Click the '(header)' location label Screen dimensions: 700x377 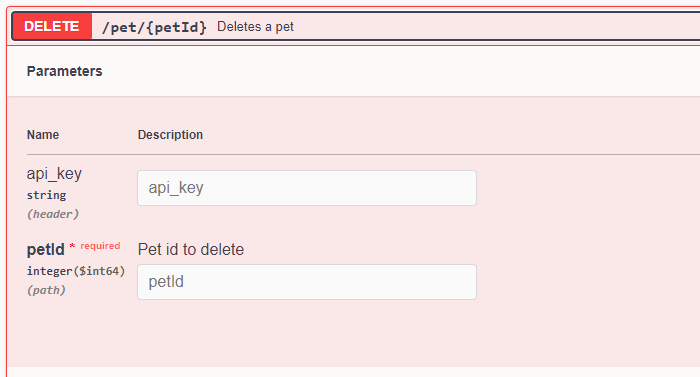point(53,214)
